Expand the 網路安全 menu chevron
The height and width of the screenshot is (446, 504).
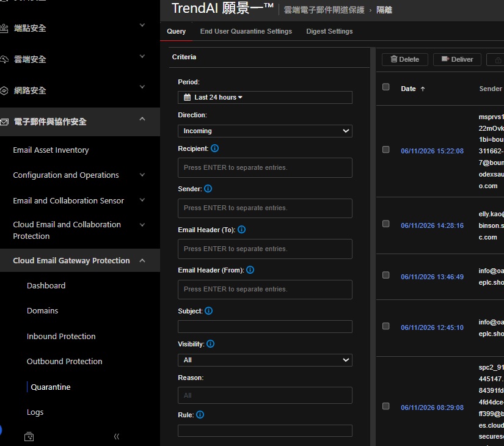tap(142, 87)
